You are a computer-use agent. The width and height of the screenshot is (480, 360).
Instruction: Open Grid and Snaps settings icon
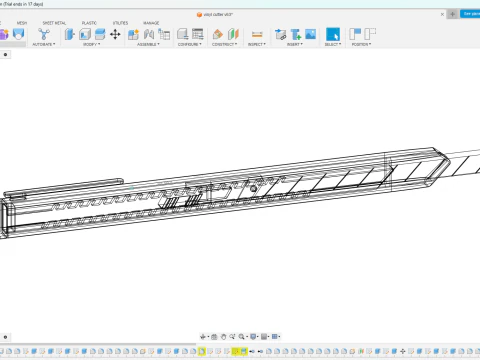click(264, 337)
